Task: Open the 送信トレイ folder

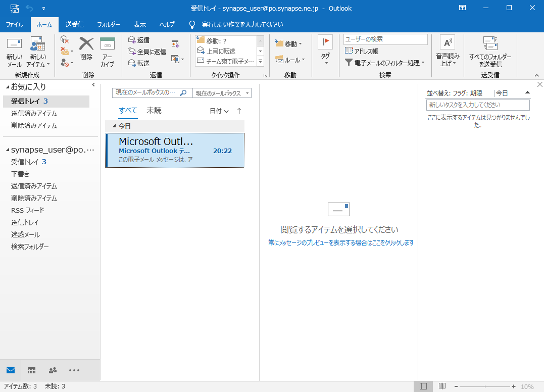Action: [x=25, y=222]
